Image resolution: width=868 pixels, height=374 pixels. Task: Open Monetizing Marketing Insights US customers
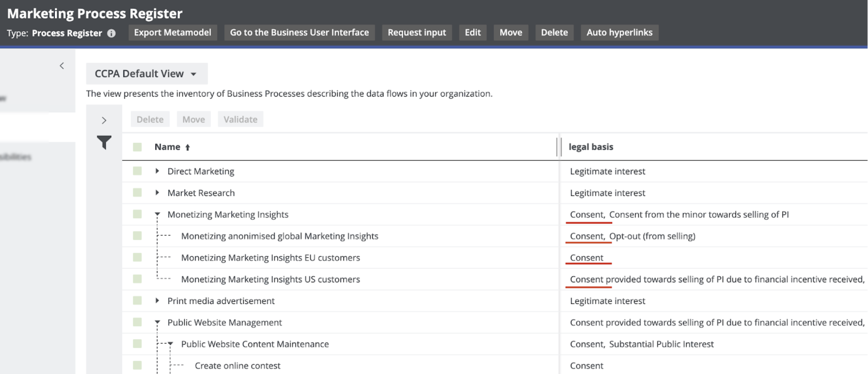(x=271, y=279)
